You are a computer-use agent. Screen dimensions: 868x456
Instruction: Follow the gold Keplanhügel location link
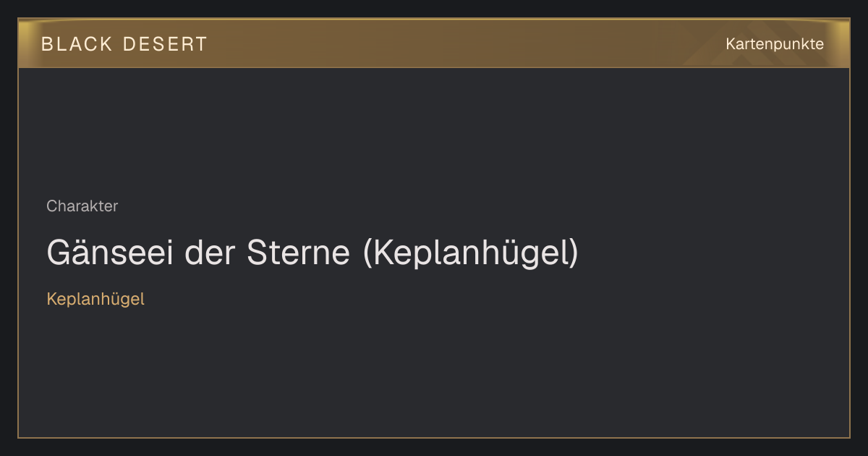point(95,299)
